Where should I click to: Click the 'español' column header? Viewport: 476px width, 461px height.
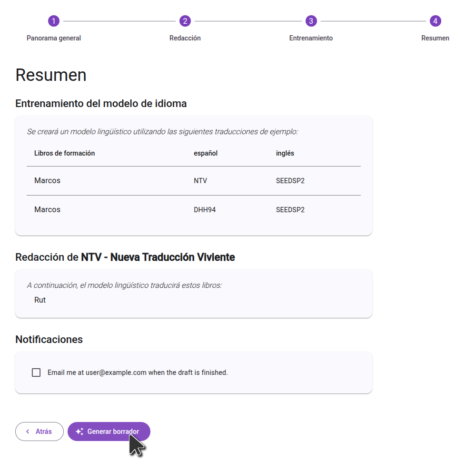206,153
